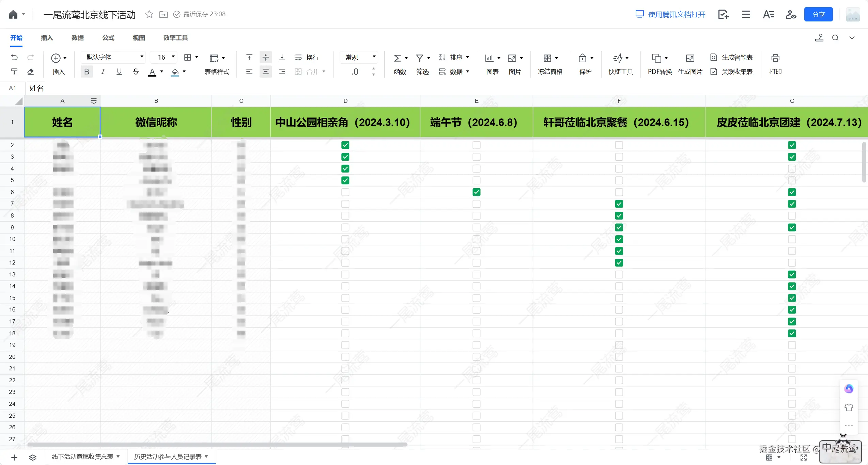Screen dimensions: 868x465
Task: Star this document as favorite
Action: coord(149,14)
